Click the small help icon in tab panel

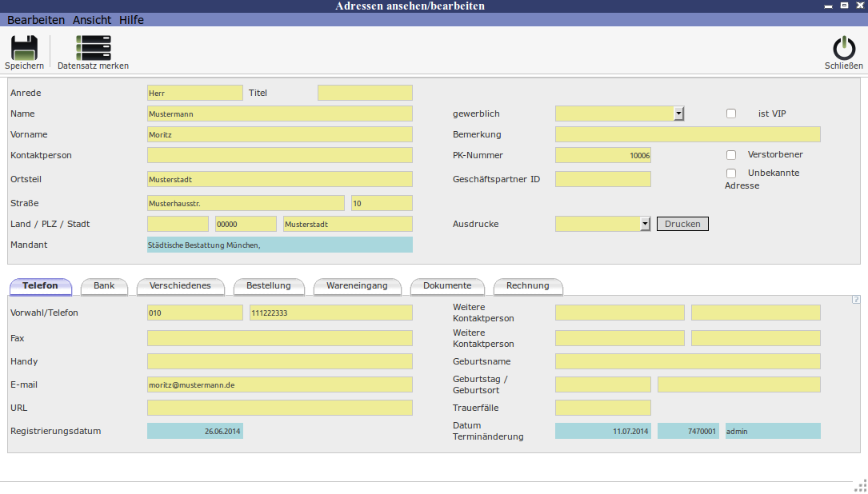(856, 300)
